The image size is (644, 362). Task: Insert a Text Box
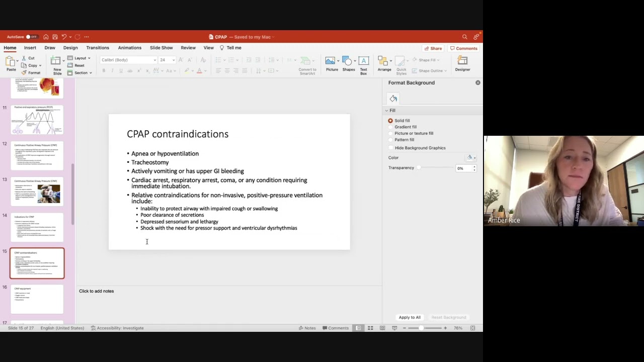[x=363, y=65]
